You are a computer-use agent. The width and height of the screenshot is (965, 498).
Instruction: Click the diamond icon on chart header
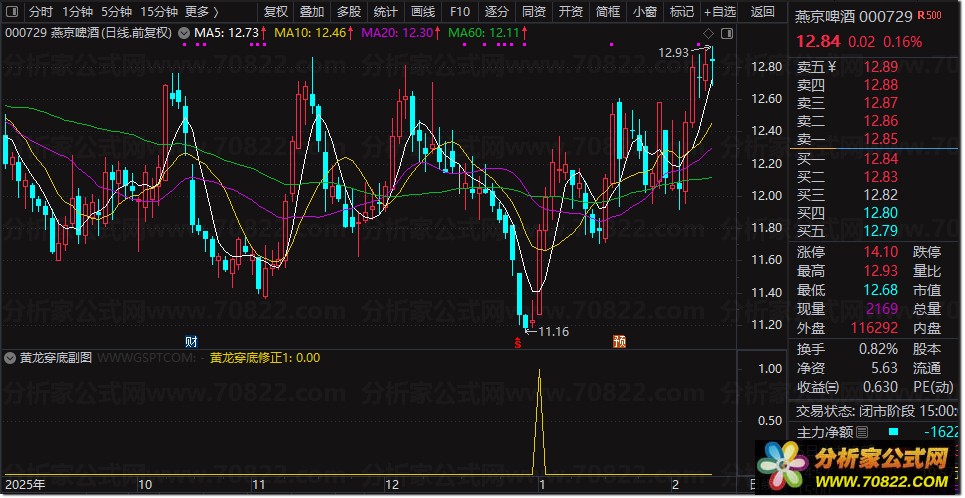[x=708, y=33]
